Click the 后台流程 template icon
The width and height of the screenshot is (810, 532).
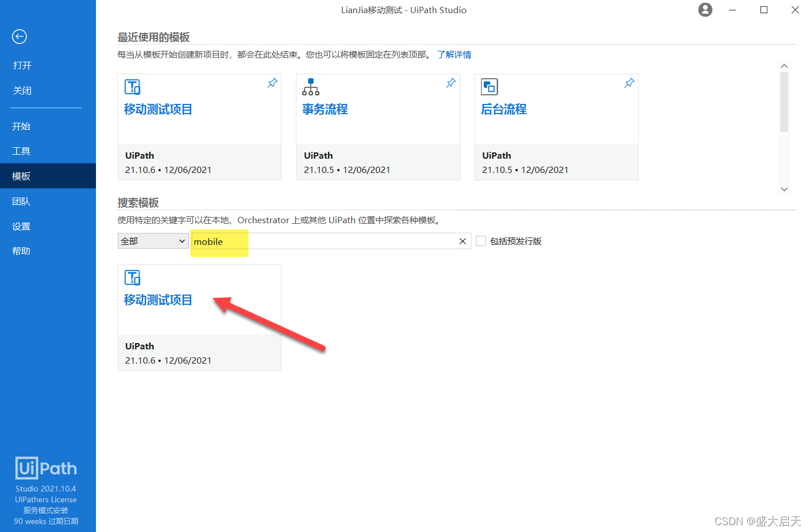tap(490, 87)
